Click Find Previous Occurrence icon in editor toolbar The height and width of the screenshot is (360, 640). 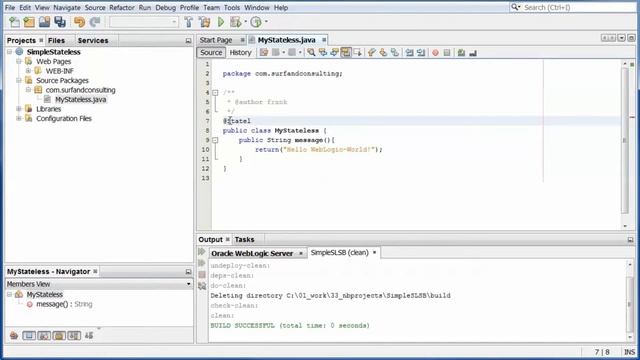click(x=323, y=52)
